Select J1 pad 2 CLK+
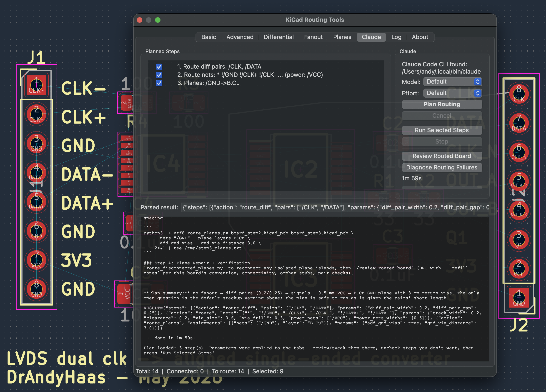Viewport: 546px width, 392px height. click(36, 114)
